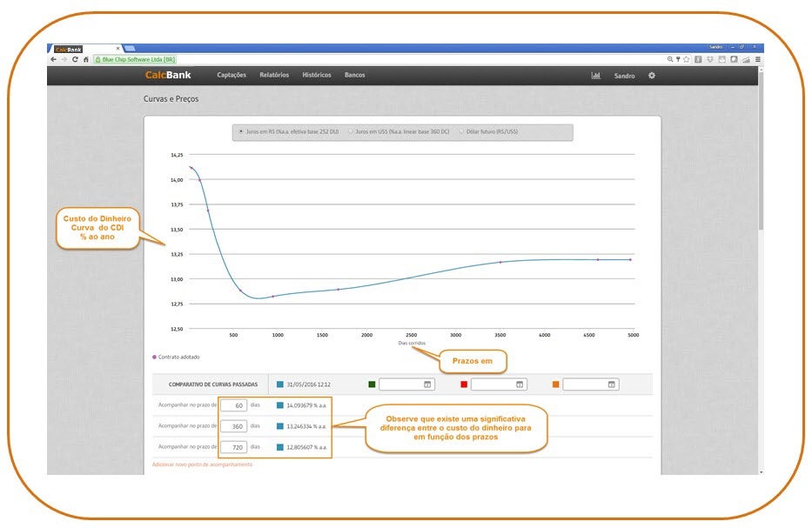Select the 'Dólar futuro (R$/US$)' radio option
This screenshot has width=812, height=528.
(461, 132)
